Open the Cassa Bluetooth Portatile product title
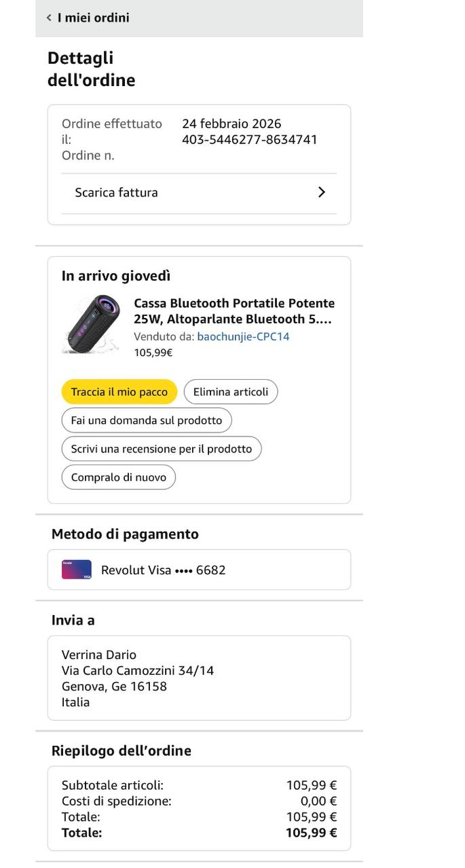 click(234, 311)
